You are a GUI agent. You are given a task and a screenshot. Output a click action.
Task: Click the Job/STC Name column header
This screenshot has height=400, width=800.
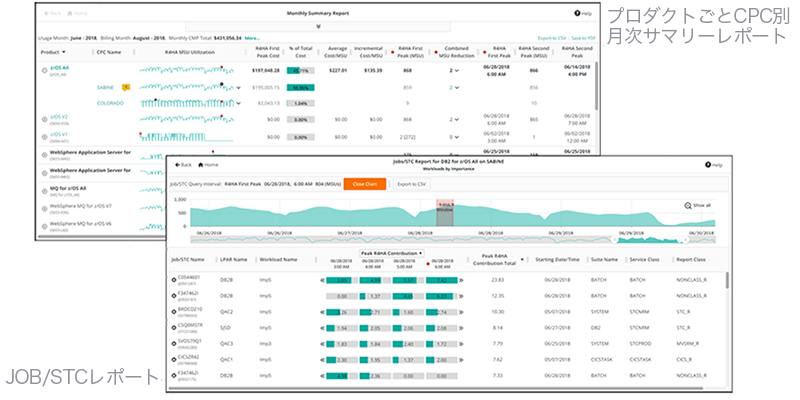[x=187, y=260]
